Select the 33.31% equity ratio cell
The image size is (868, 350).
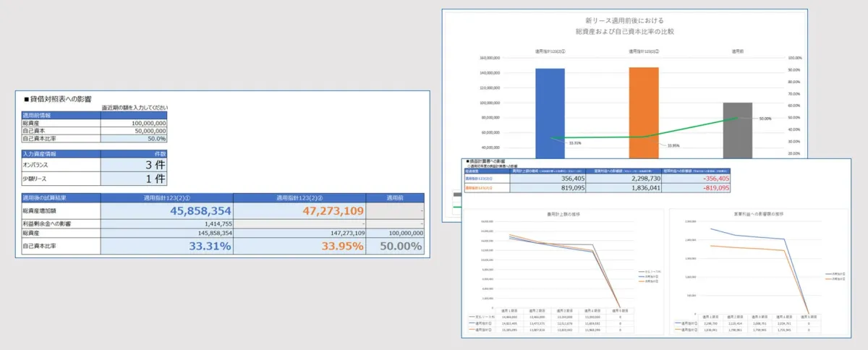pos(200,247)
